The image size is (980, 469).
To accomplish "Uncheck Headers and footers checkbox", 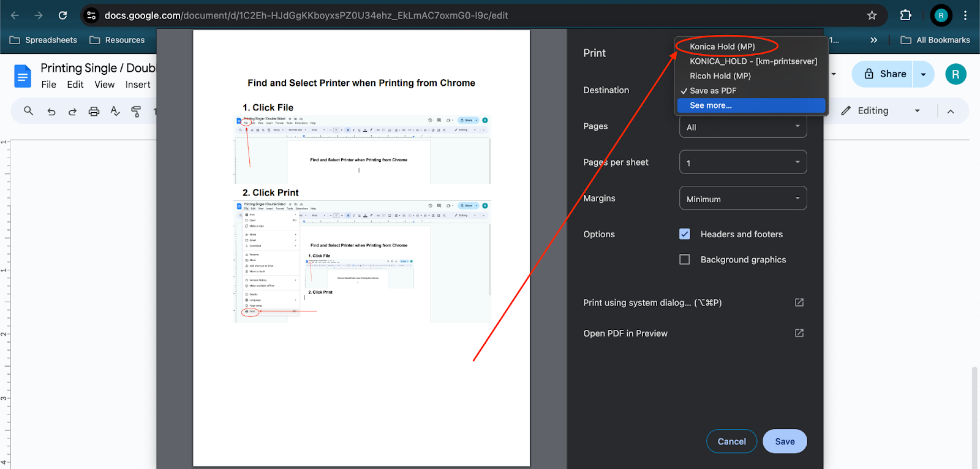I will pos(685,234).
